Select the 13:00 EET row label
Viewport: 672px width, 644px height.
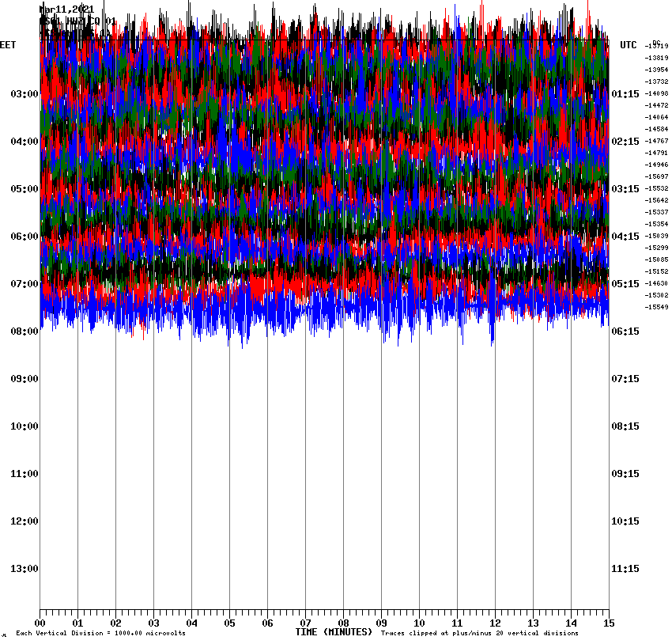(24, 569)
